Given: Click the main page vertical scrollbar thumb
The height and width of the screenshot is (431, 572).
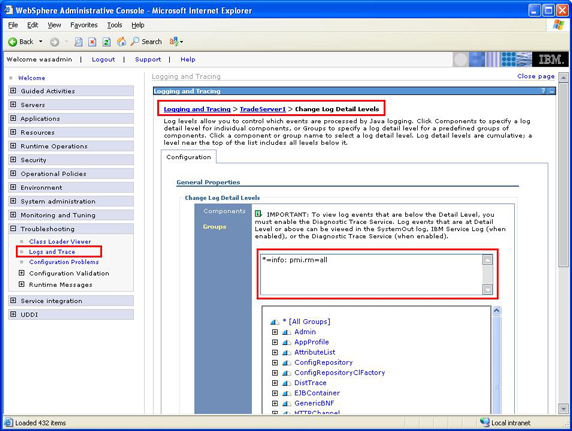Looking at the screenshot, I should [564, 174].
